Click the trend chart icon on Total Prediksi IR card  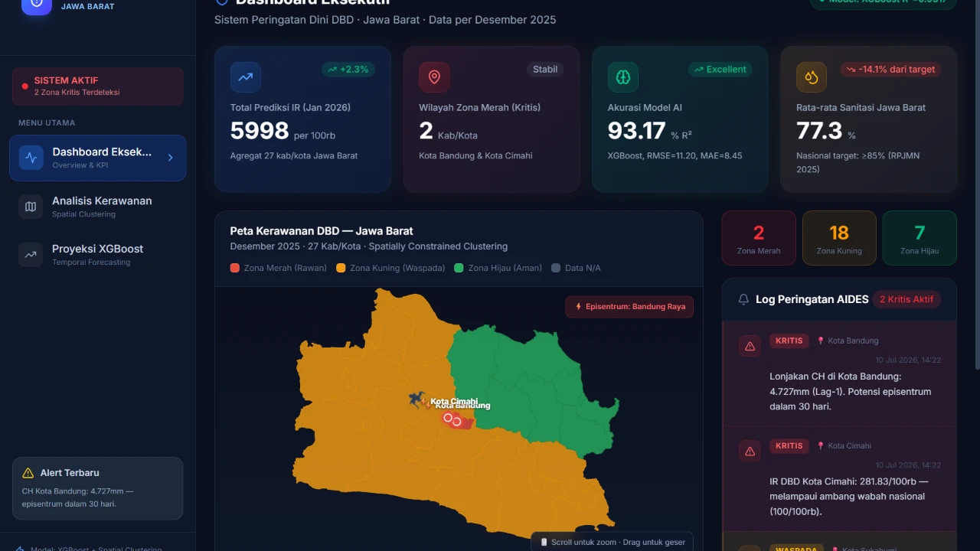coord(246,77)
